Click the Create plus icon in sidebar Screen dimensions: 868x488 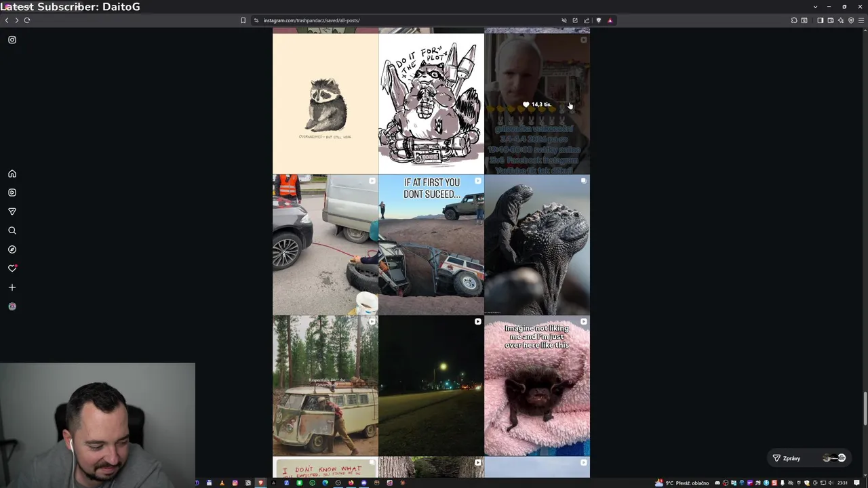[12, 287]
